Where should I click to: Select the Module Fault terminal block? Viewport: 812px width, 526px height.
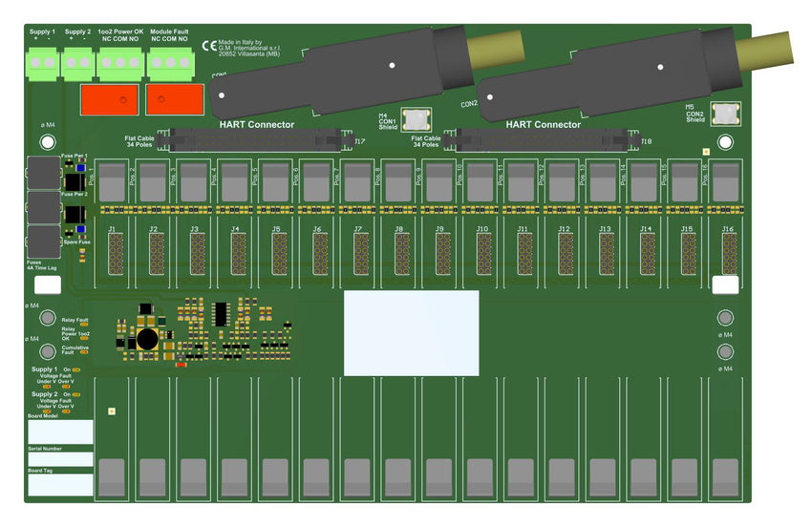pyautogui.click(x=170, y=63)
